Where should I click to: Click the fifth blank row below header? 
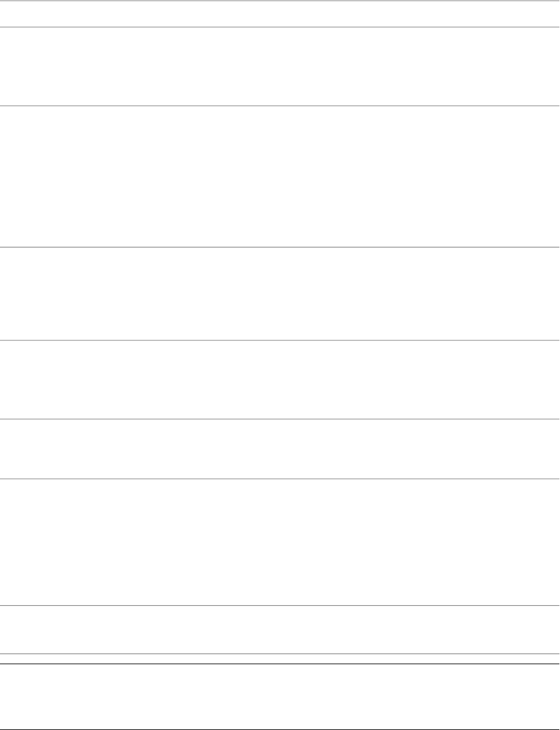(280, 449)
